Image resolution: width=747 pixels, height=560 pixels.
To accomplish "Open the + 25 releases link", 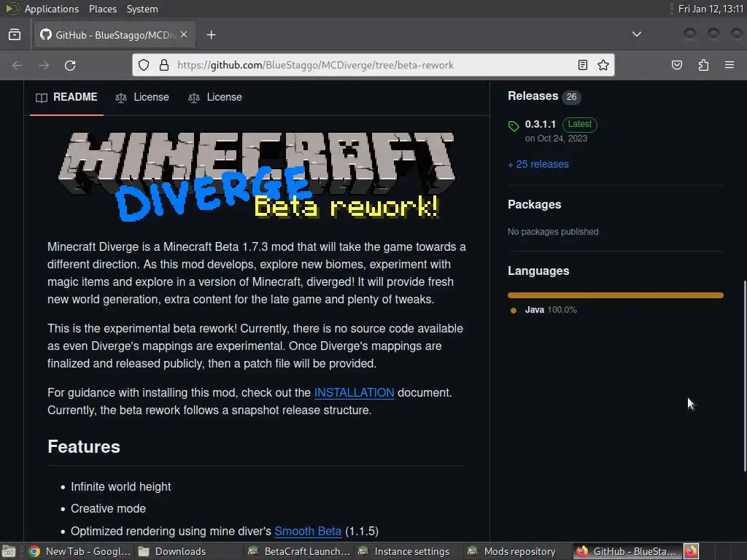I will click(x=538, y=164).
